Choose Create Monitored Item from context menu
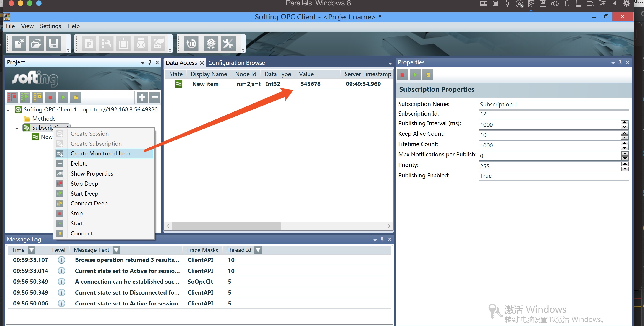The height and width of the screenshot is (326, 644). [104, 153]
